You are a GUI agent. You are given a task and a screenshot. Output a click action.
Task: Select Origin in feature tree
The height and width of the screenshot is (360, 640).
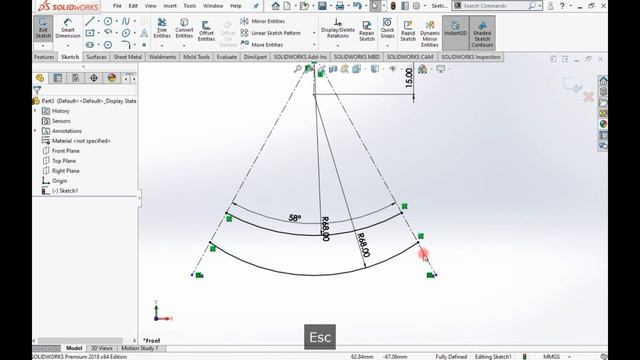(54, 181)
